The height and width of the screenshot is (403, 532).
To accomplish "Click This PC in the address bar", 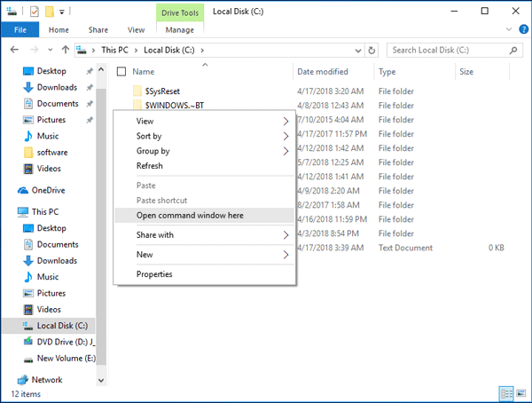I will click(x=114, y=50).
